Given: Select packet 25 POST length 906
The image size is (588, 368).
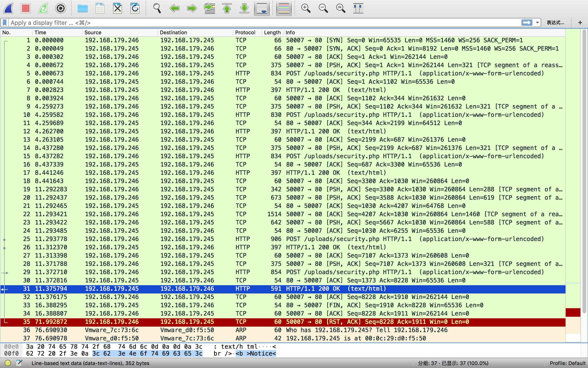Looking at the screenshot, I should (283, 239).
